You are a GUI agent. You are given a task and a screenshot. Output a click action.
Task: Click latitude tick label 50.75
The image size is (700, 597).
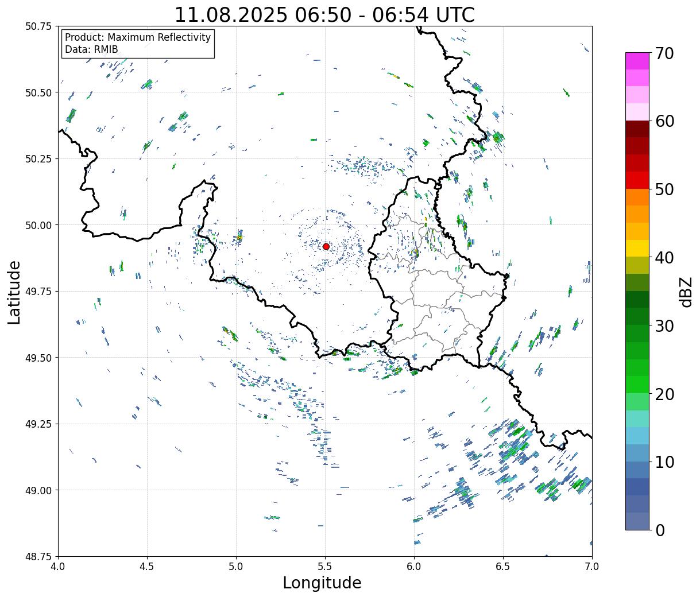[x=38, y=26]
